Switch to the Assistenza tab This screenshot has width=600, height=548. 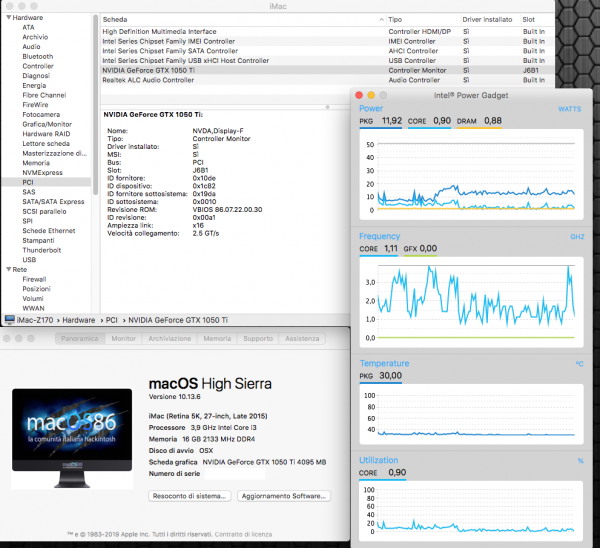tap(302, 339)
